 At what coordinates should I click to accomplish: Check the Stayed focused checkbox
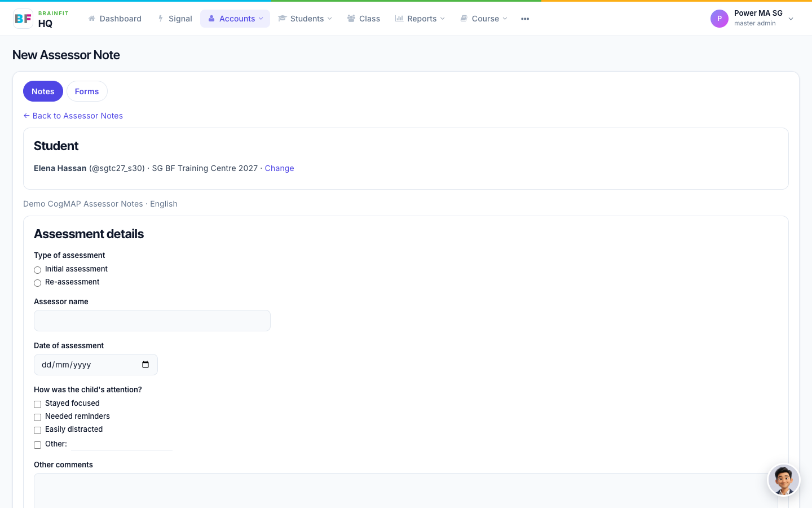38,404
